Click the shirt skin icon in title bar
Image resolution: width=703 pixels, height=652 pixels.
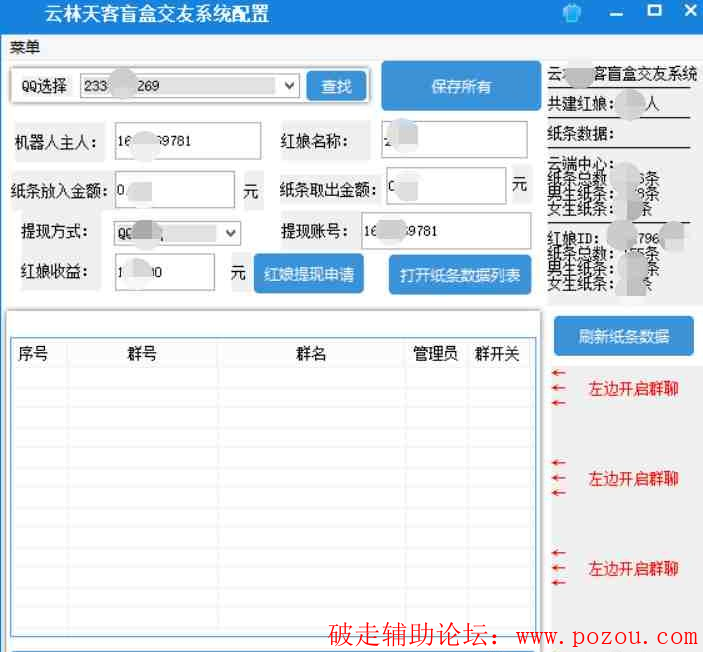pos(573,13)
